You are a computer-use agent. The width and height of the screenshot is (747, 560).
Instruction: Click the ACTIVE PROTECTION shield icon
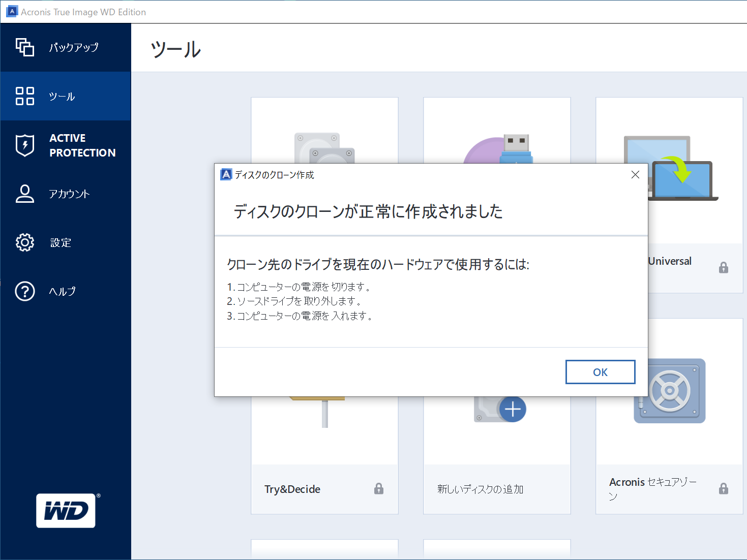coord(24,145)
